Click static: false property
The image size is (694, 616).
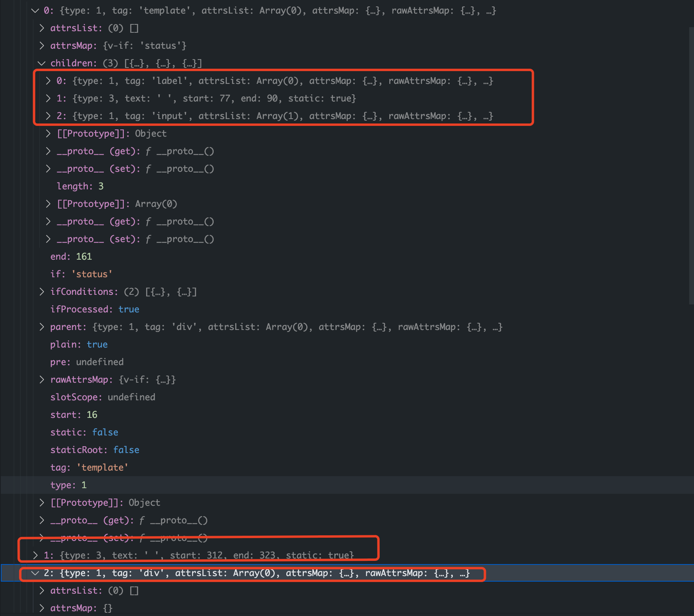tap(84, 433)
